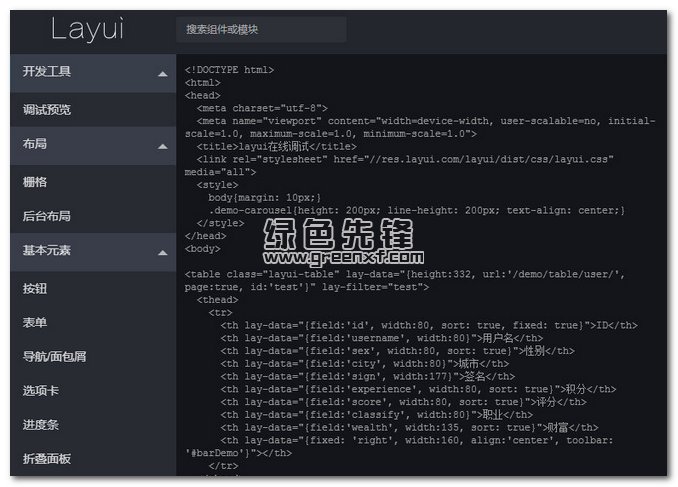Click the field:'city' th line
Screen dimensions: 678x487
[x=365, y=364]
